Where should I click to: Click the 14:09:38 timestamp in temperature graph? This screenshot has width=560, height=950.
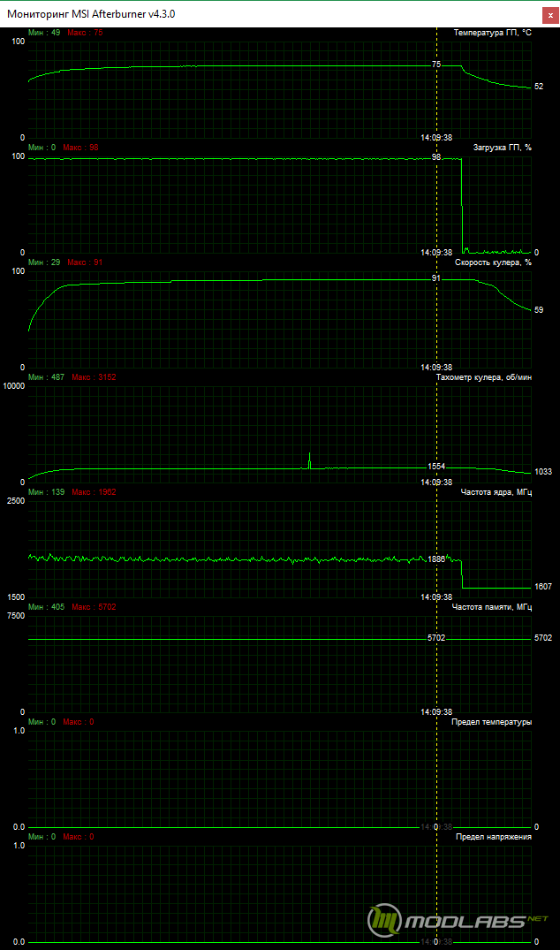[x=435, y=138]
